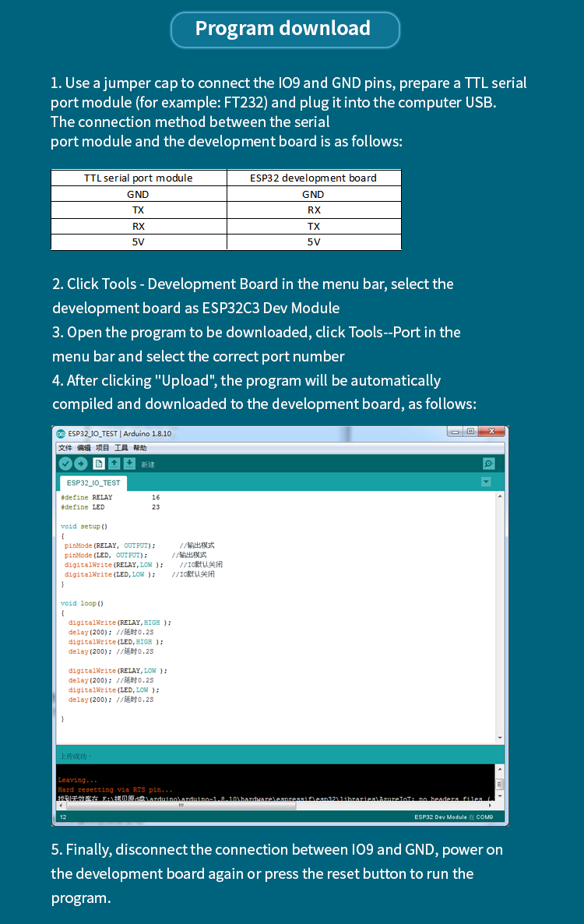Image resolution: width=584 pixels, height=924 pixels.
Task: Click the 上传成功 upload status message
Action: coord(76,756)
